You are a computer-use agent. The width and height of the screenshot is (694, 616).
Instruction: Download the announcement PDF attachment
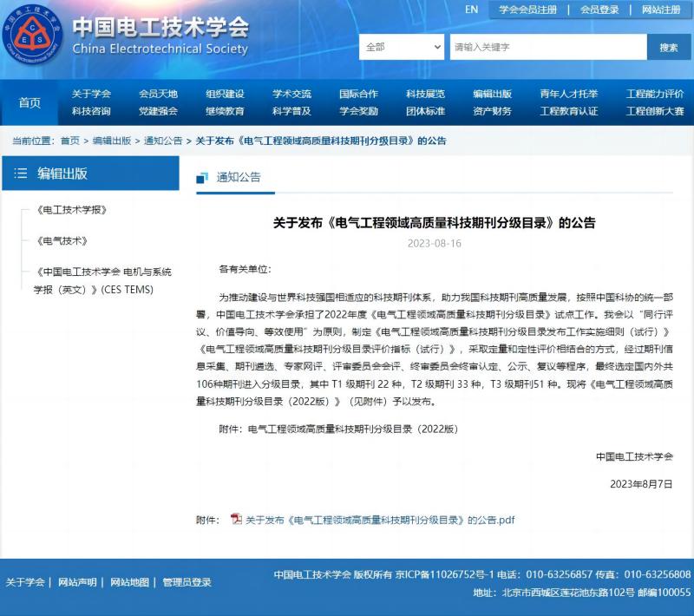[x=380, y=521]
